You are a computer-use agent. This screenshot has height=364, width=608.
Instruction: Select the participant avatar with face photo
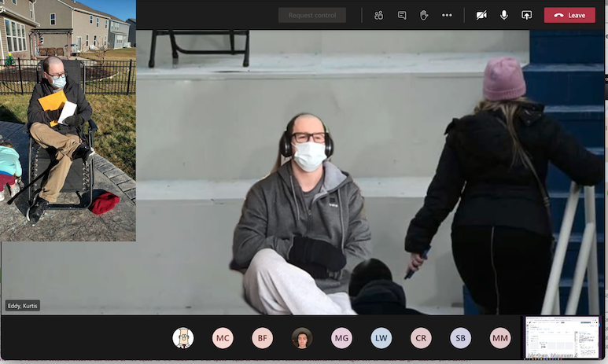point(302,338)
